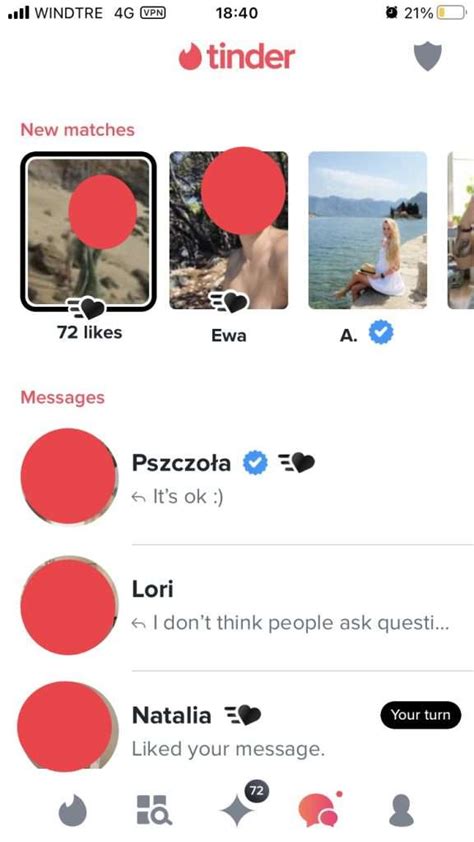Open the safety shield icon
Screen dimensions: 474x842
click(x=427, y=57)
